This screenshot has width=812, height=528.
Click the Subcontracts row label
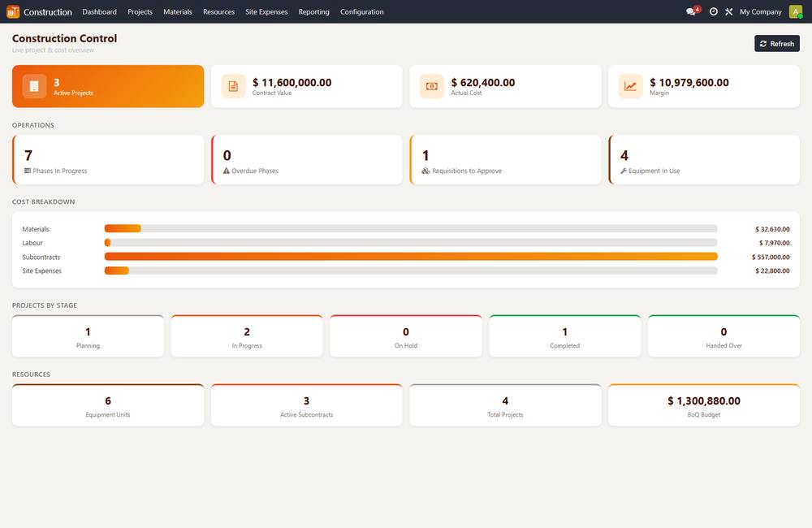coord(41,257)
